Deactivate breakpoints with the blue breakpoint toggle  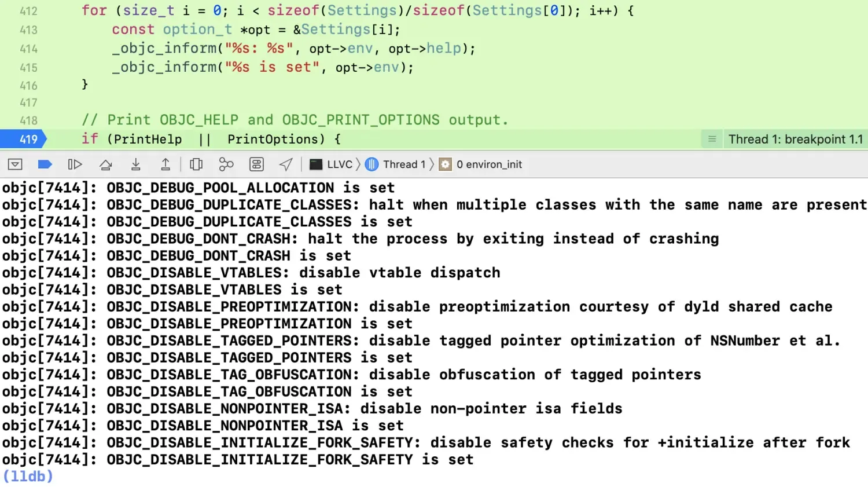[45, 164]
